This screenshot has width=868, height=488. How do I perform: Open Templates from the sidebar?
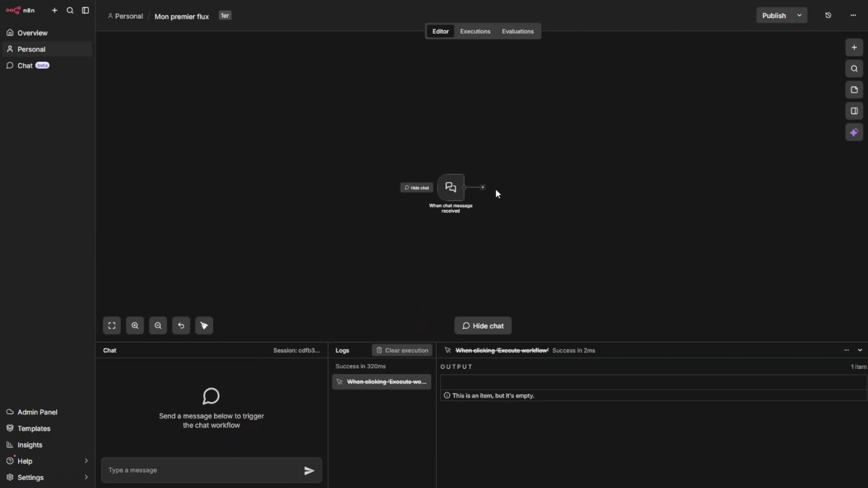pos(34,429)
